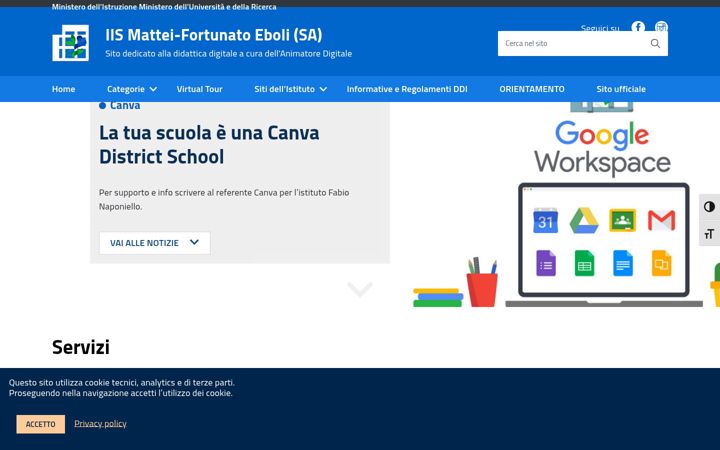The width and height of the screenshot is (720, 450).
Task: Open the ORIENTAMENTO menu item
Action: [x=532, y=89]
